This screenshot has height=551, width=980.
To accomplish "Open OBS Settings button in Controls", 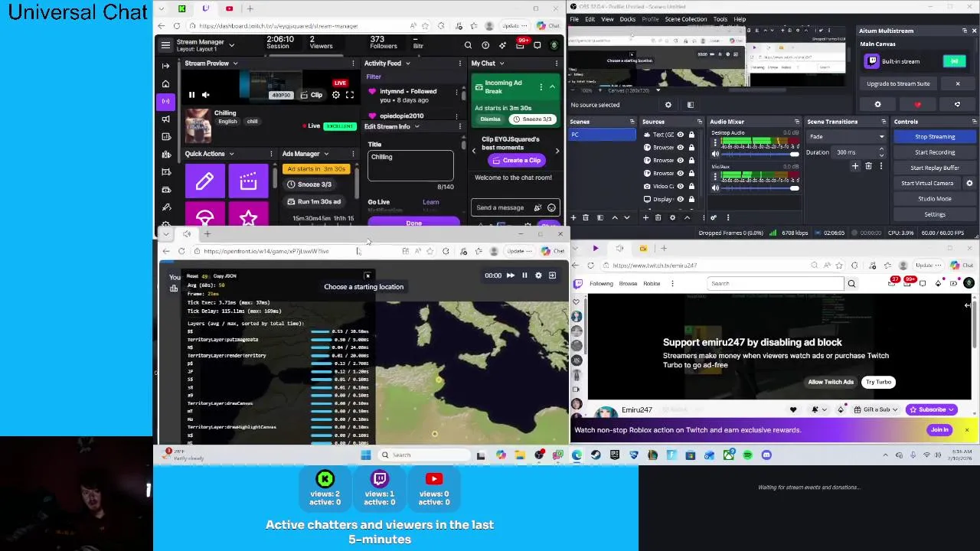I will coord(935,214).
